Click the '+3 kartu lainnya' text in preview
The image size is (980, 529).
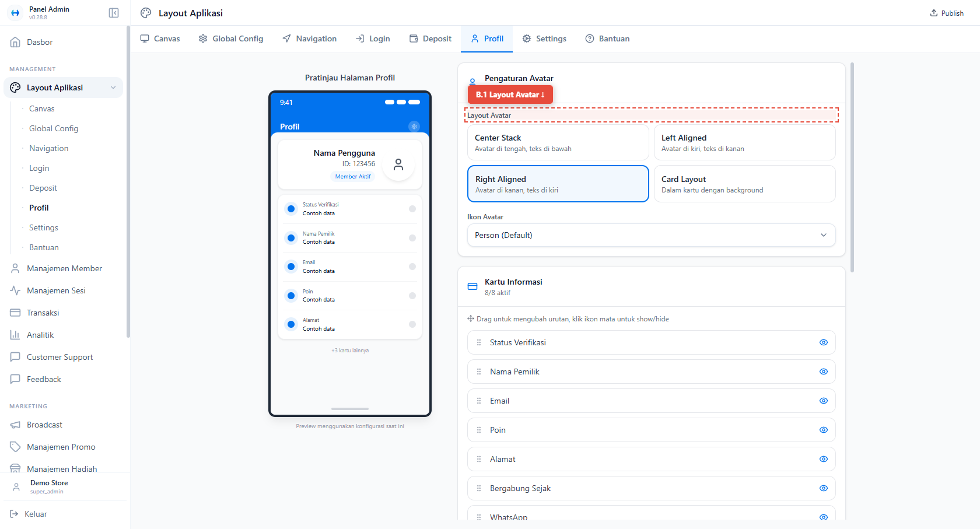[350, 351]
